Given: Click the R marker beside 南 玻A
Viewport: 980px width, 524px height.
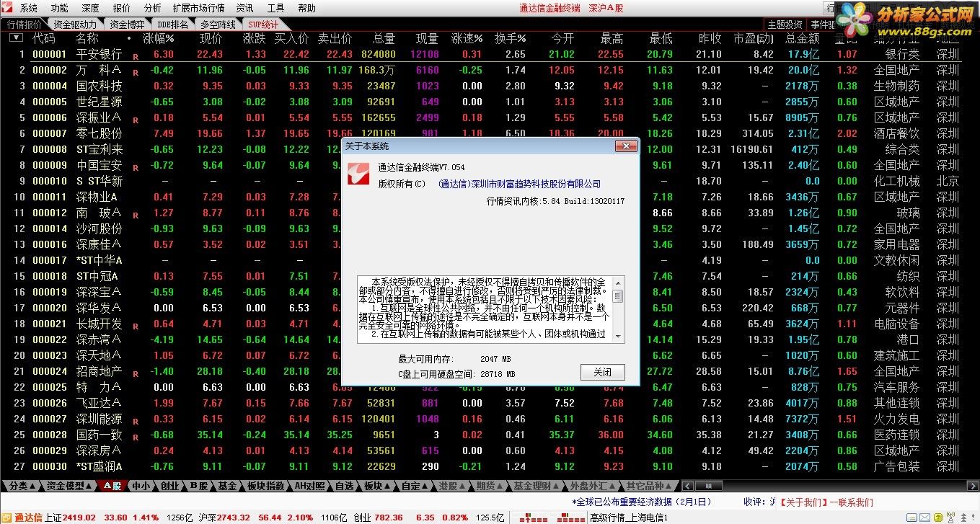Looking at the screenshot, I should click(135, 215).
